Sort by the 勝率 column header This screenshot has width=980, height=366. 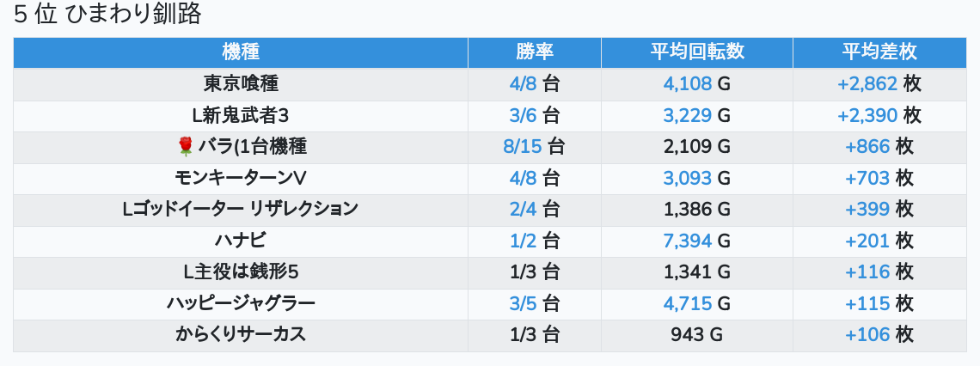click(535, 52)
